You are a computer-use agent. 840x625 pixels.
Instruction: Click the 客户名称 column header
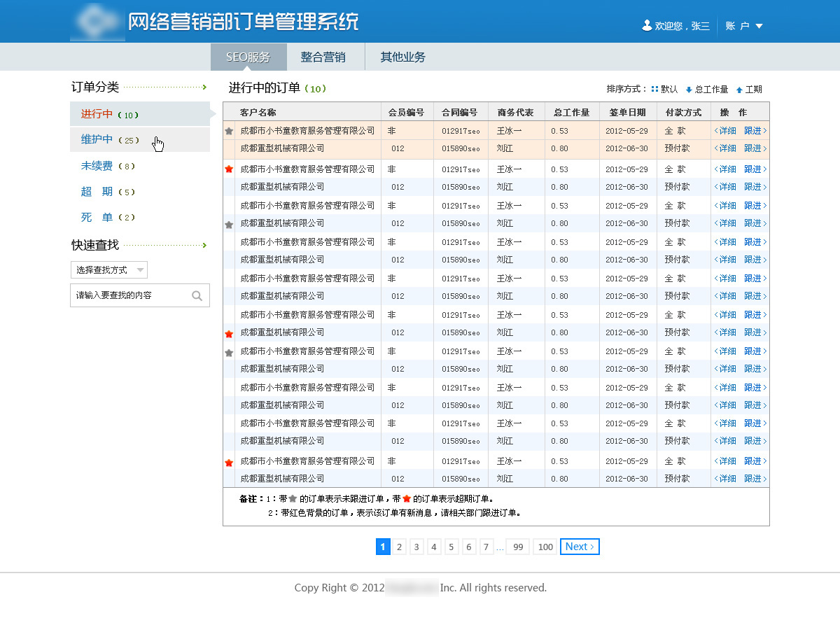258,112
